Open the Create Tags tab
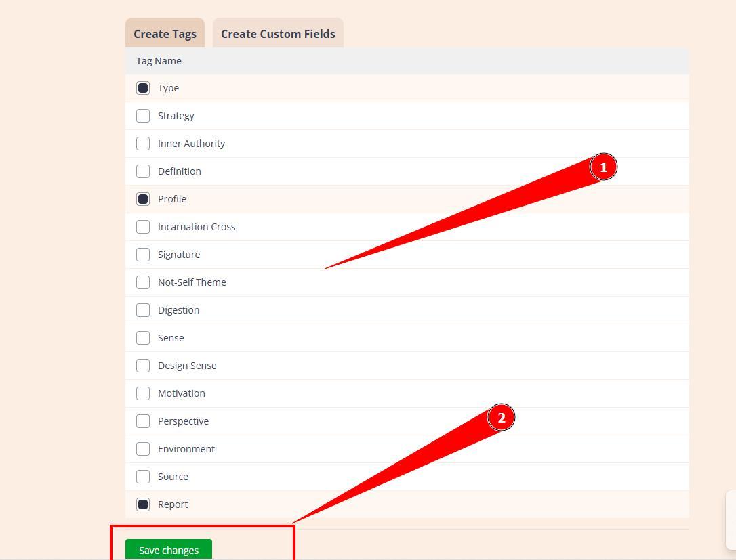Viewport: 736px width, 560px height. click(x=165, y=34)
